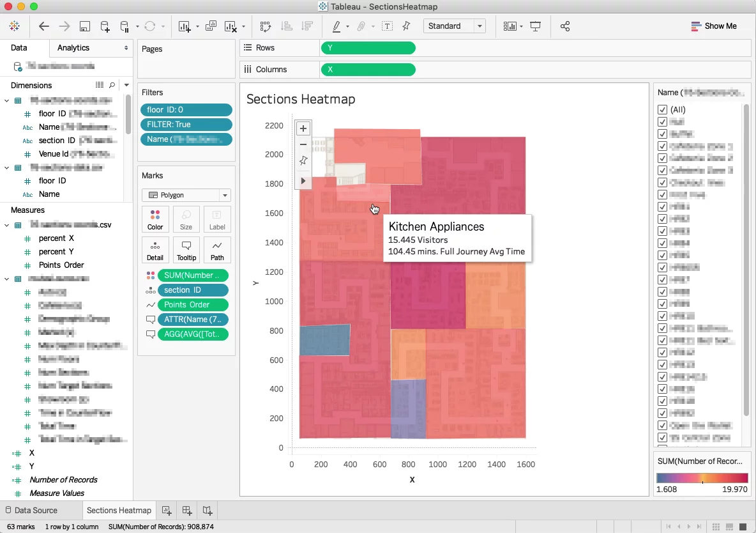Viewport: 756px width, 533px height.
Task: Switch to the Analytics tab
Action: click(x=73, y=48)
